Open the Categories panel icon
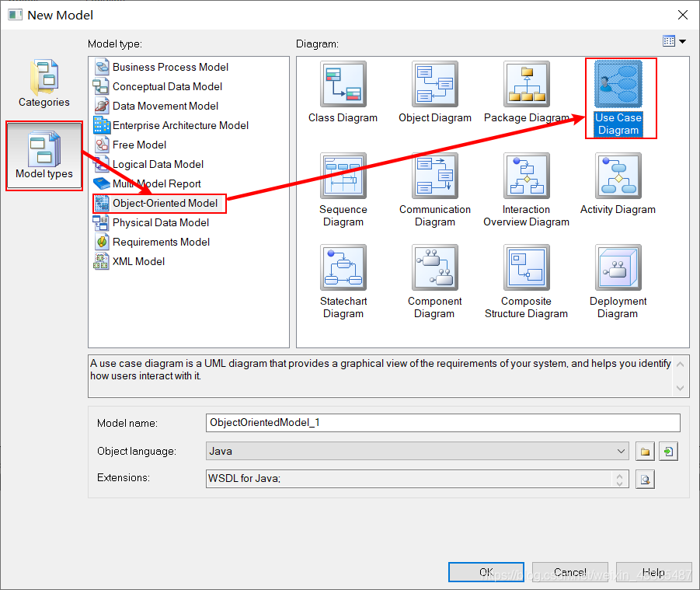 (44, 78)
